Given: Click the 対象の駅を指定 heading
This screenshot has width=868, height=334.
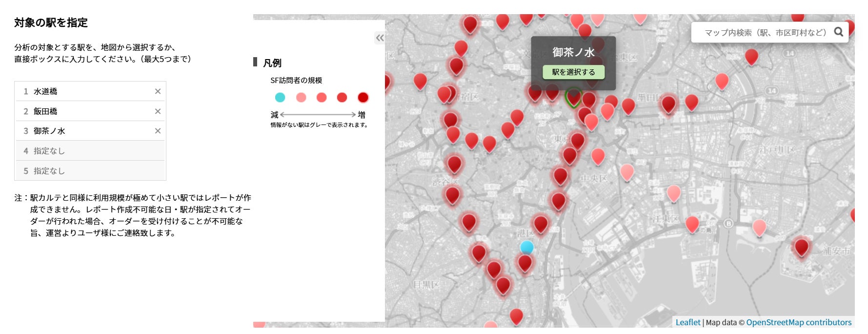Looking at the screenshot, I should tap(51, 22).
